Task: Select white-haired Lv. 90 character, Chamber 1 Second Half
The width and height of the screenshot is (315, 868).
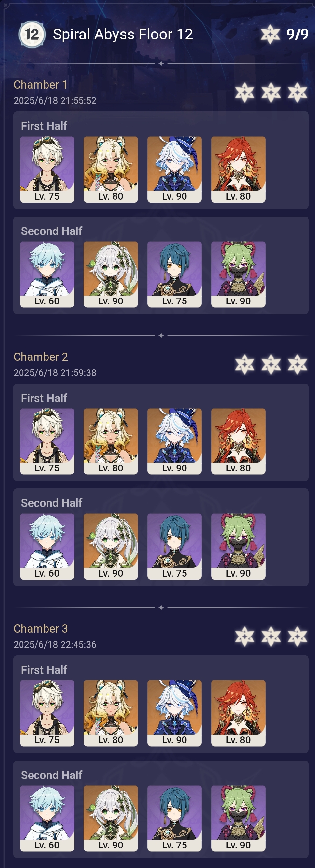Action: tap(111, 274)
